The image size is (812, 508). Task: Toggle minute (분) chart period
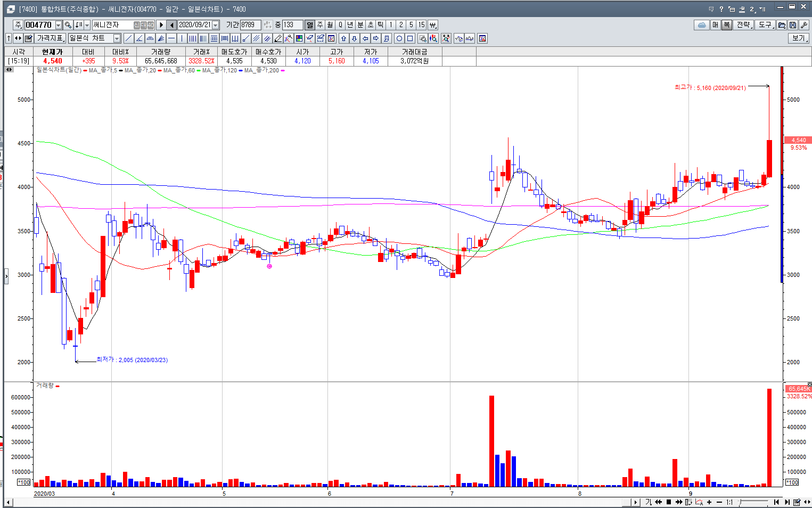(x=360, y=25)
